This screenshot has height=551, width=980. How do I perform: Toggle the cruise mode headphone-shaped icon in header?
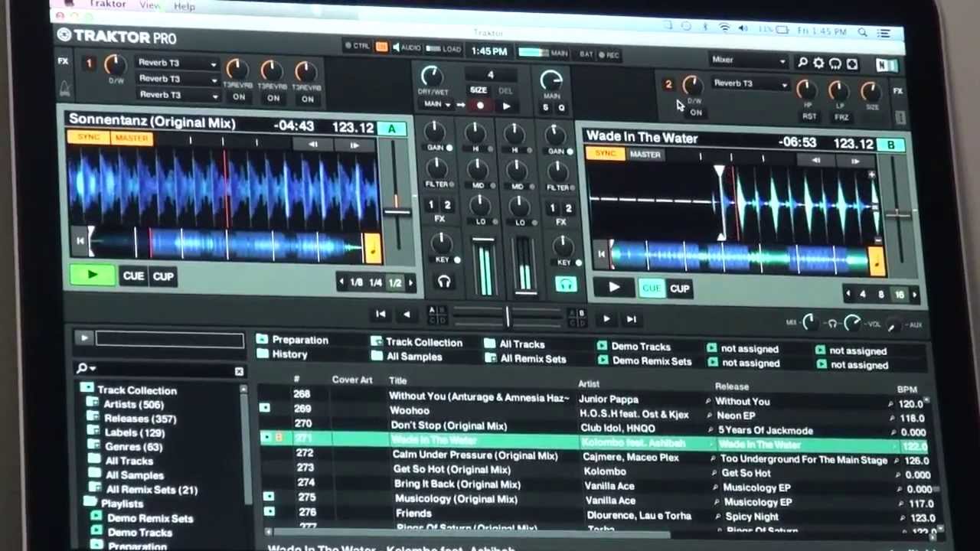(835, 64)
